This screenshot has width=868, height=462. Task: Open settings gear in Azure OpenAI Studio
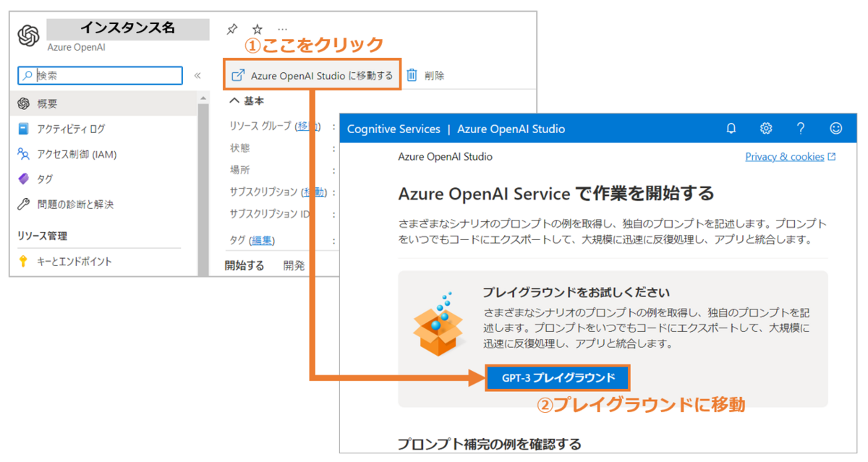pos(766,129)
